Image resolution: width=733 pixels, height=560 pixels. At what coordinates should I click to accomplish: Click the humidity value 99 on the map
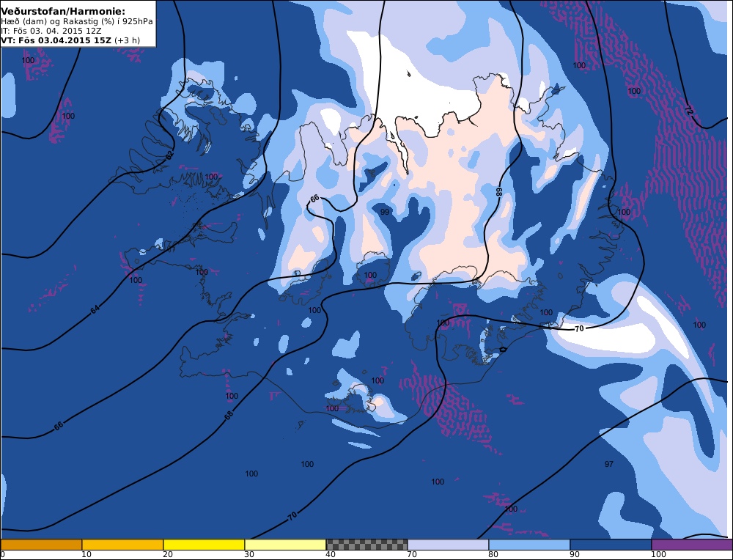click(385, 212)
